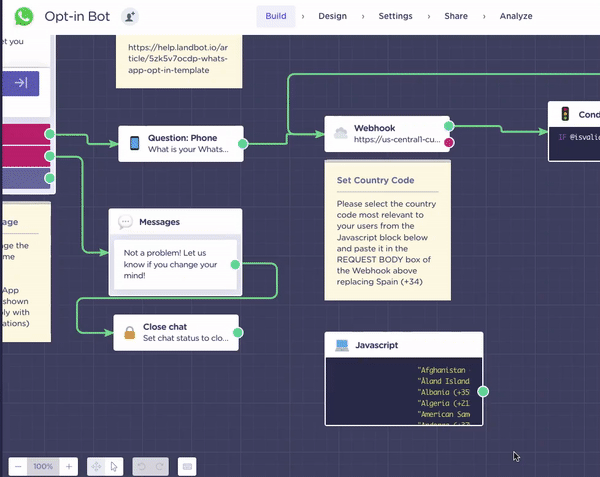Click 'Set chat status to clo...' text
Screen dimensions: 600x477
[x=186, y=338]
